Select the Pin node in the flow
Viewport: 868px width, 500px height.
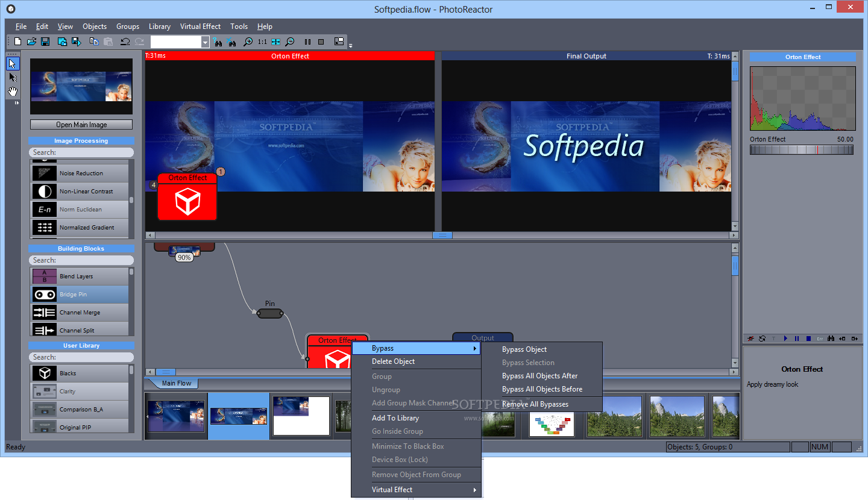tap(270, 313)
